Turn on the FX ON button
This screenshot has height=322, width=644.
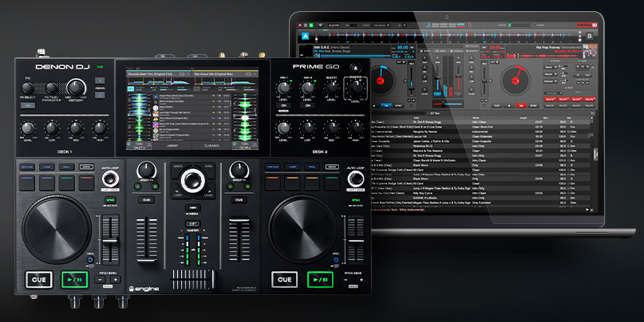pos(28,105)
